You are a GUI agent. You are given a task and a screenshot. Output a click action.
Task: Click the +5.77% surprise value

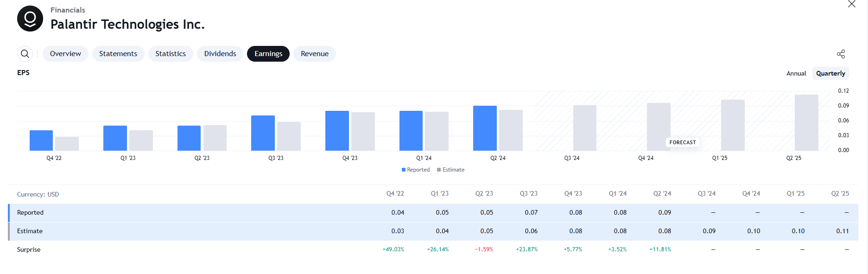[573, 249]
